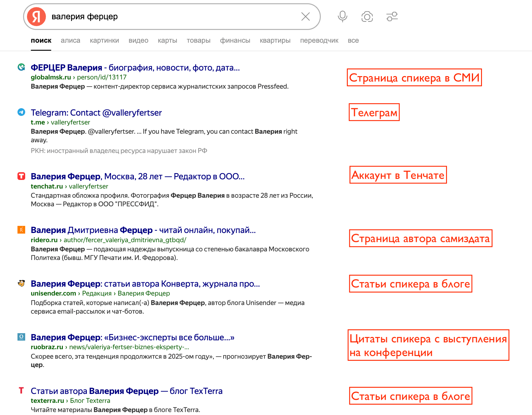The image size is (532, 415).
Task: Open valleryfertser path under tenchat.ru
Action: click(88, 186)
